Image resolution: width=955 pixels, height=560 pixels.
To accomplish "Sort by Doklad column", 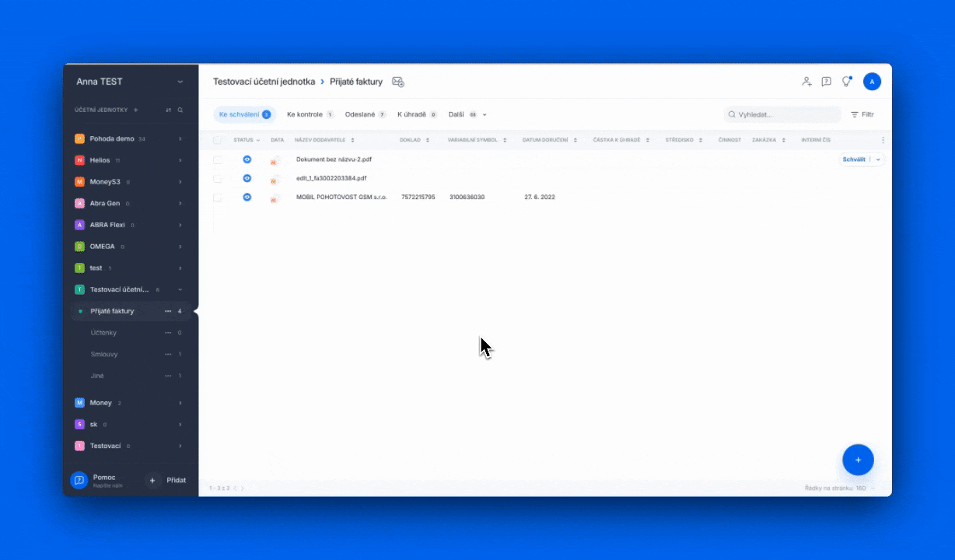I will 429,140.
